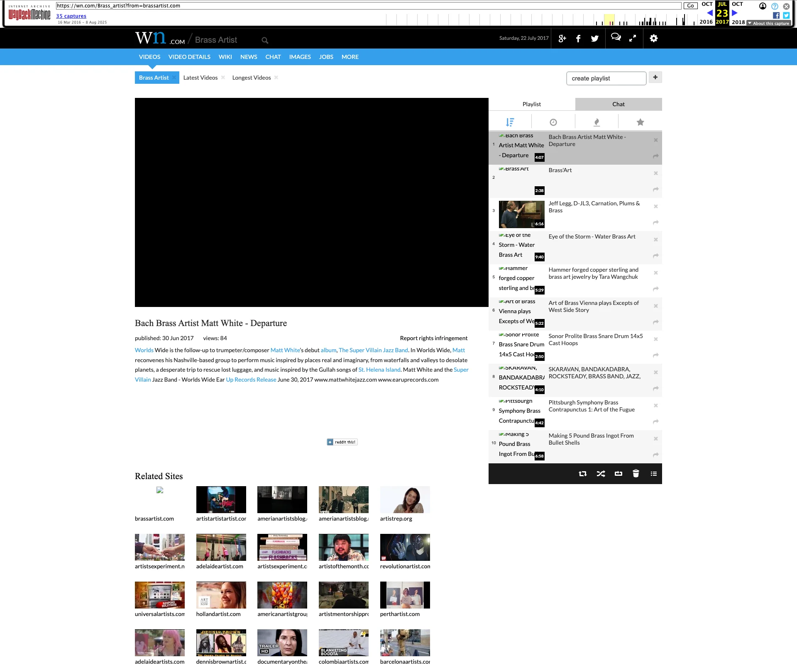
Task: Open the About this capture dropdown
Action: tap(768, 24)
